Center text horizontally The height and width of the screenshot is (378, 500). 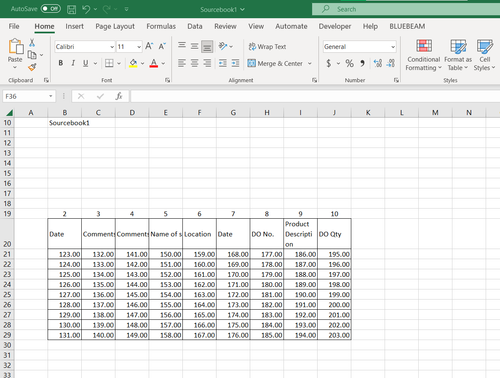pos(194,63)
